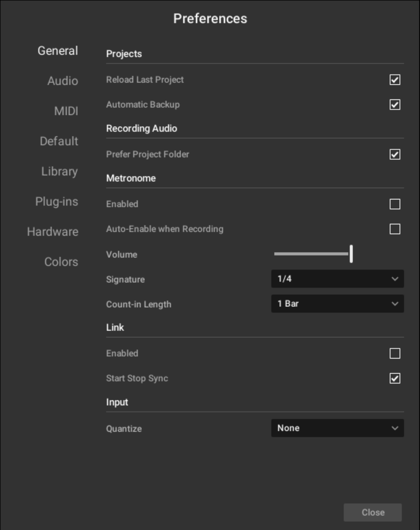Disable the Automatic Backup checkbox

[395, 105]
